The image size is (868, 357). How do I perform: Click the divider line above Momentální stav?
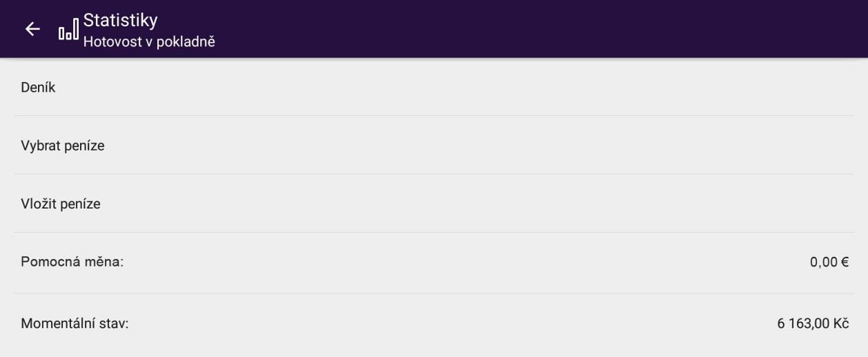pyautogui.click(x=435, y=293)
